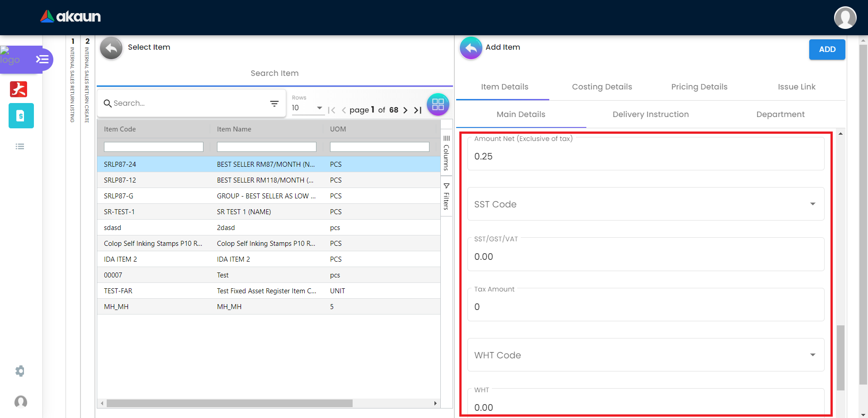Click the Select Item back arrow icon

coord(111,48)
